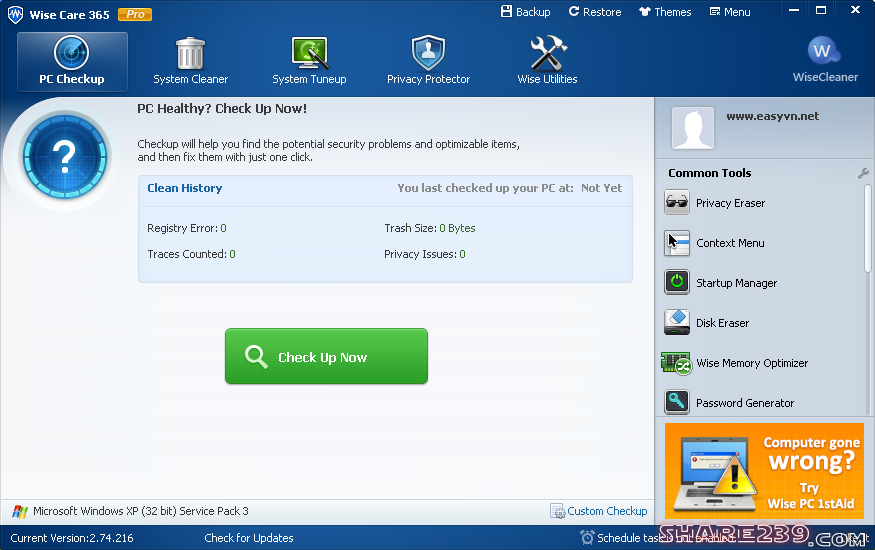
Task: Open the Privacy Eraser label
Action: point(730,203)
